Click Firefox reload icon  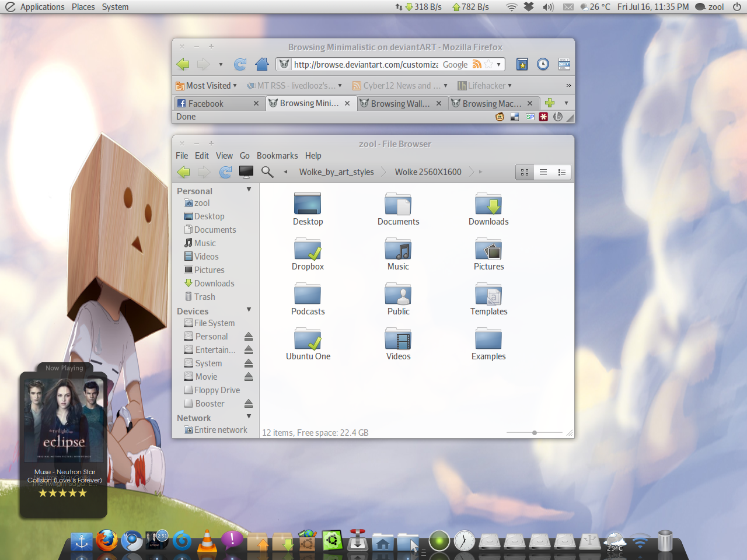[240, 64]
